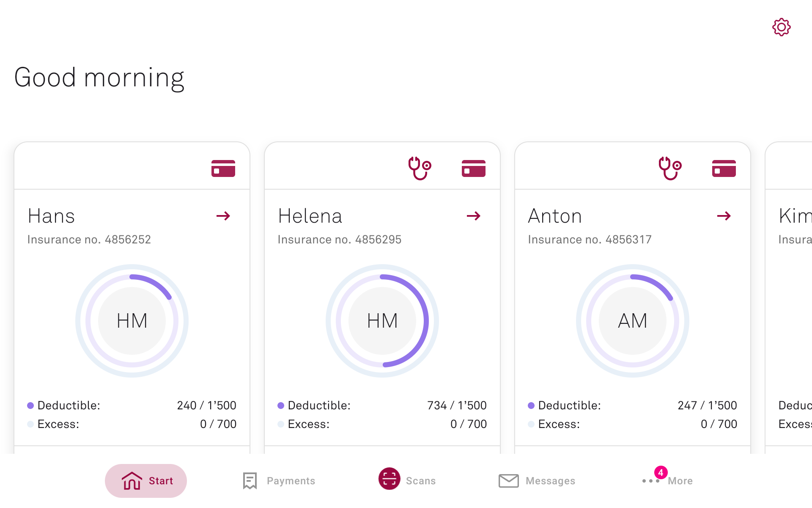Click Anton's stethoscope doctor icon
This screenshot has height=508, width=812.
(669, 168)
